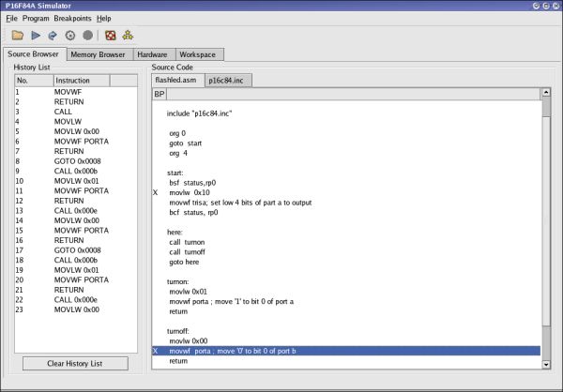
Task: Click the gray stop circle icon
Action: pyautogui.click(x=87, y=36)
